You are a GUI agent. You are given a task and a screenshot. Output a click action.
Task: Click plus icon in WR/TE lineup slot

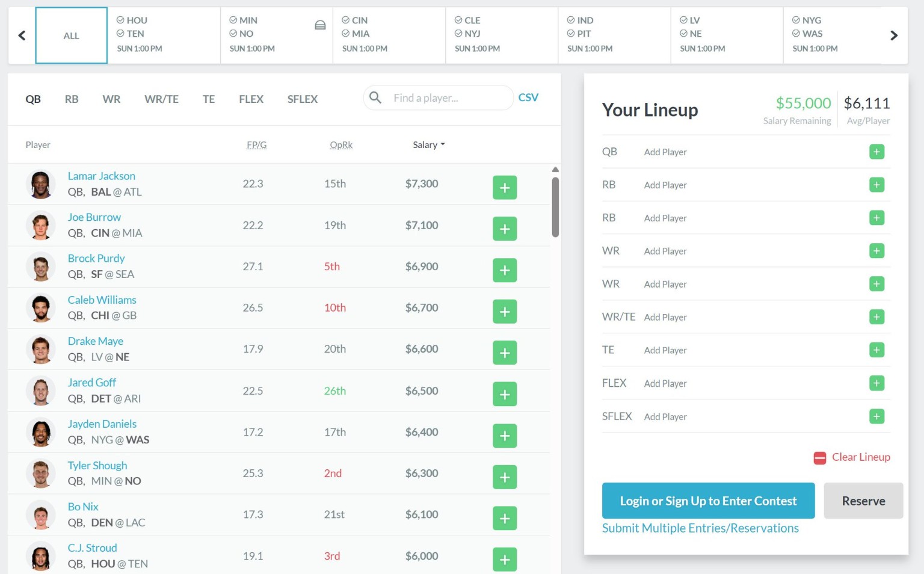click(876, 317)
